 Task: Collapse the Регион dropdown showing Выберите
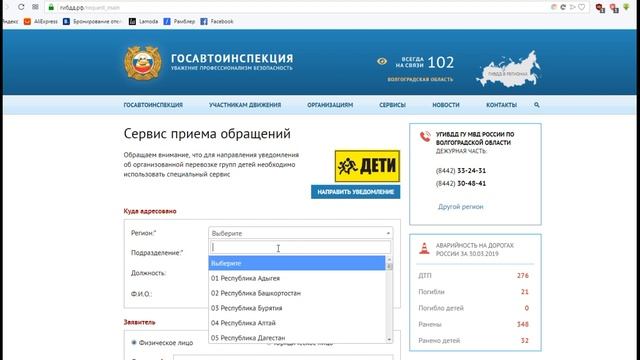pyautogui.click(x=301, y=233)
